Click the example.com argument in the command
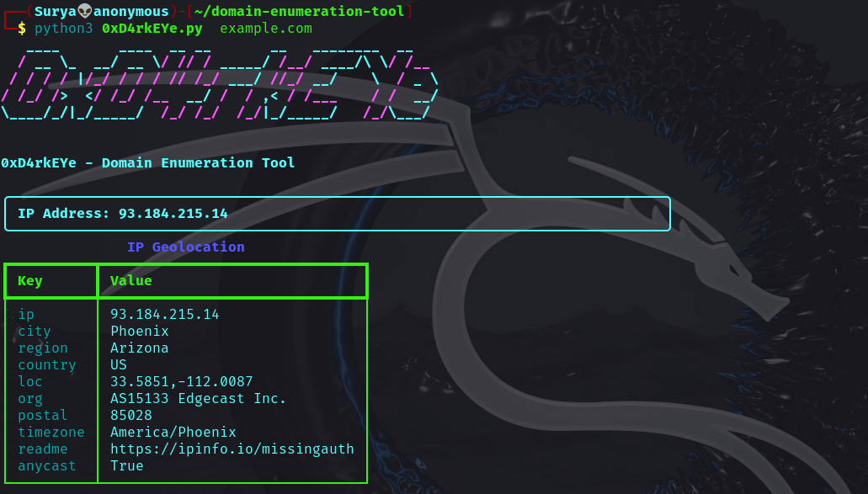 point(265,29)
